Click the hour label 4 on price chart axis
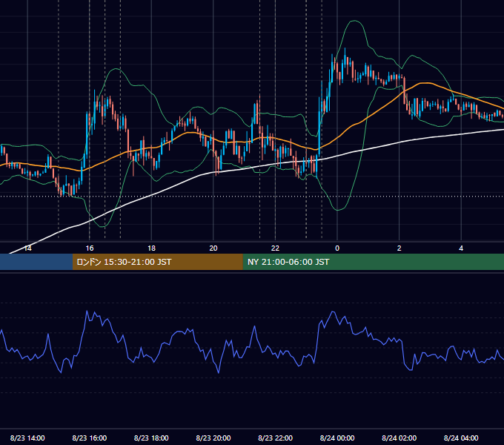Viewport: 504px width, 445px height. (461, 248)
